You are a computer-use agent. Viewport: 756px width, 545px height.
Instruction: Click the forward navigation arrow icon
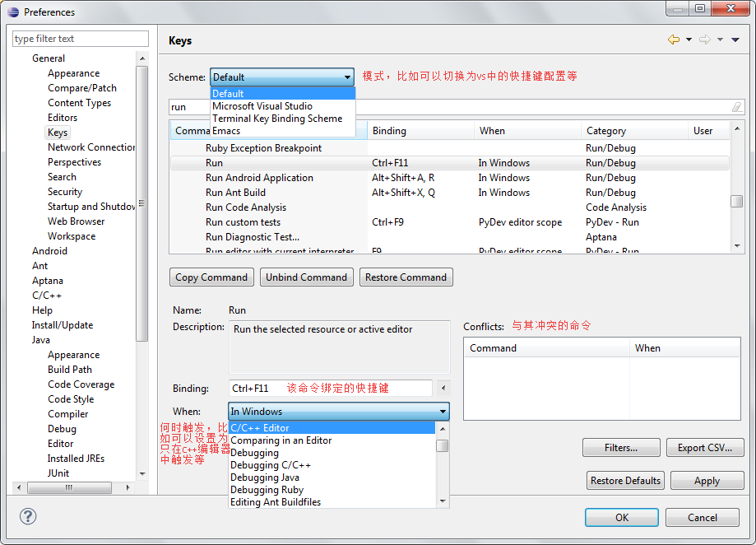pos(705,40)
